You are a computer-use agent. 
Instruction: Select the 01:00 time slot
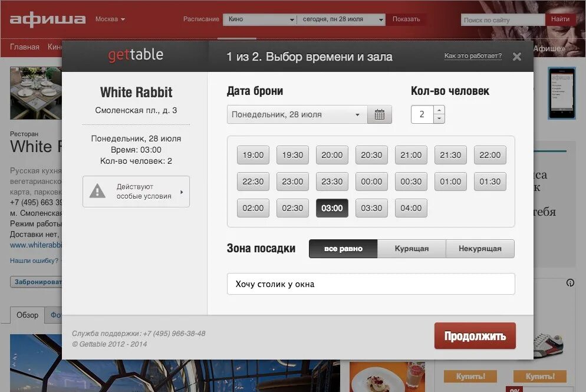pyautogui.click(x=450, y=182)
